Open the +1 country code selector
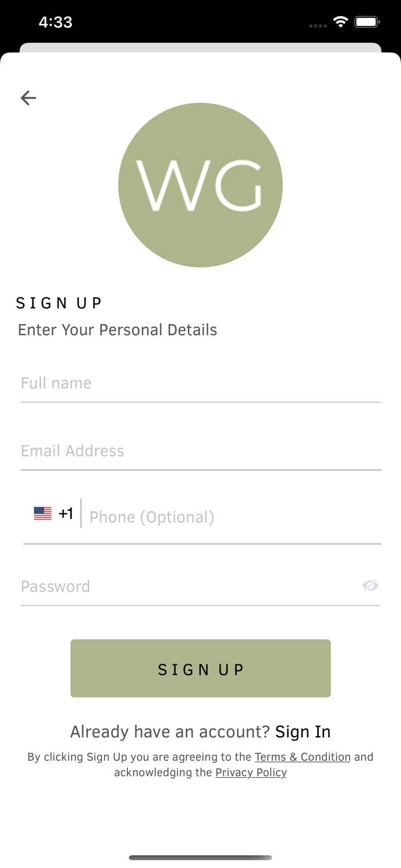This screenshot has height=868, width=401. pos(65,513)
